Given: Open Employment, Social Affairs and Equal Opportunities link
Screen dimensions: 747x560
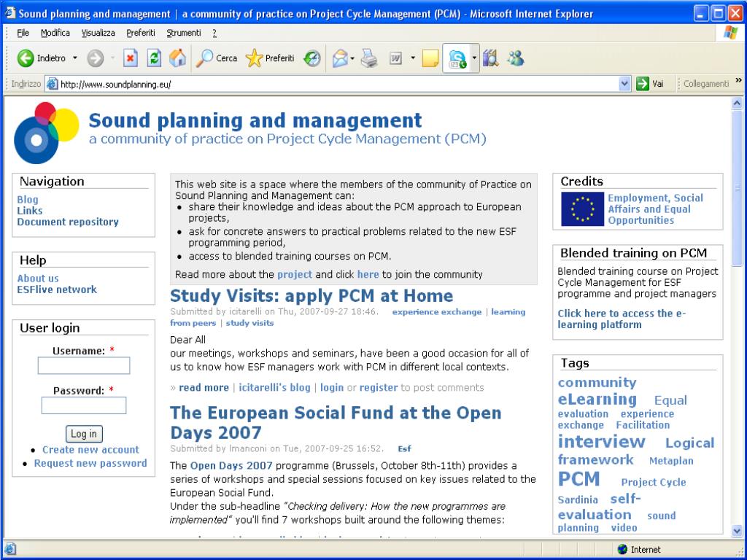Looking at the screenshot, I should 655,209.
